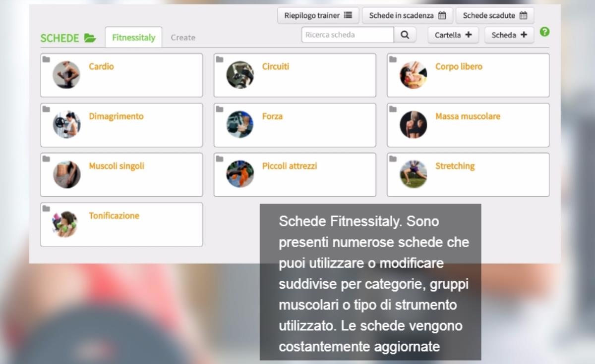The image size is (595, 364).
Task: Add a new Cartella
Action: (x=453, y=35)
